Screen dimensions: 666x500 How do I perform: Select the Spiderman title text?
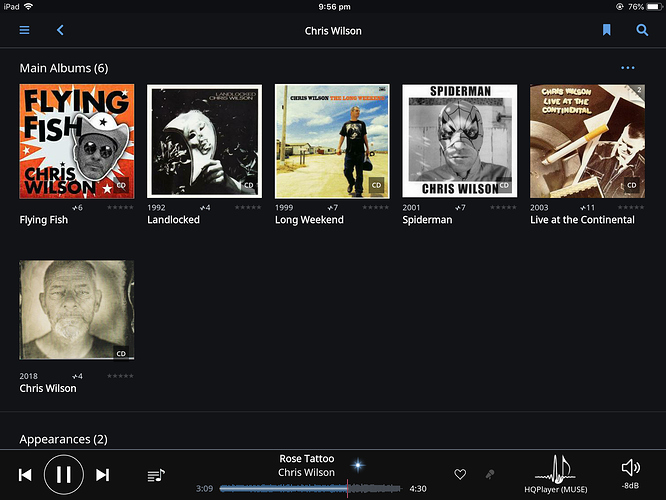[x=427, y=220]
